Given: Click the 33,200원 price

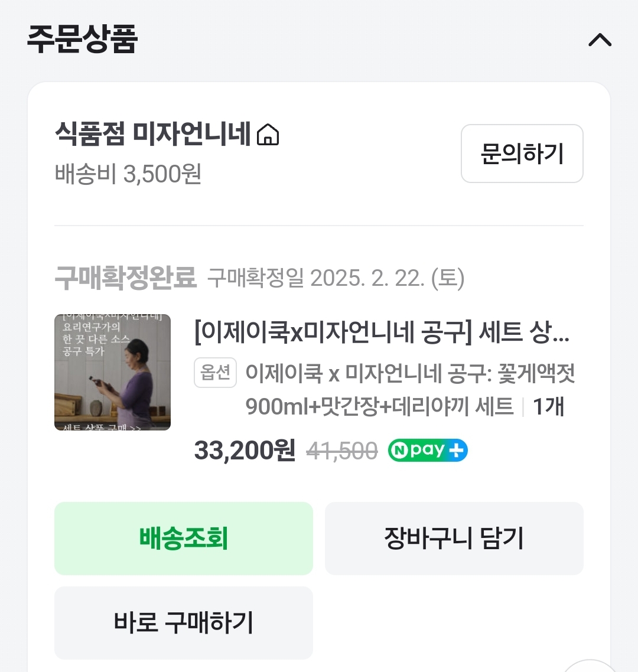Looking at the screenshot, I should 245,451.
